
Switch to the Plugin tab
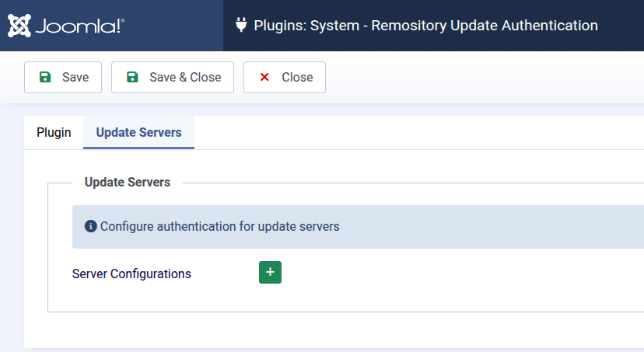click(x=54, y=133)
